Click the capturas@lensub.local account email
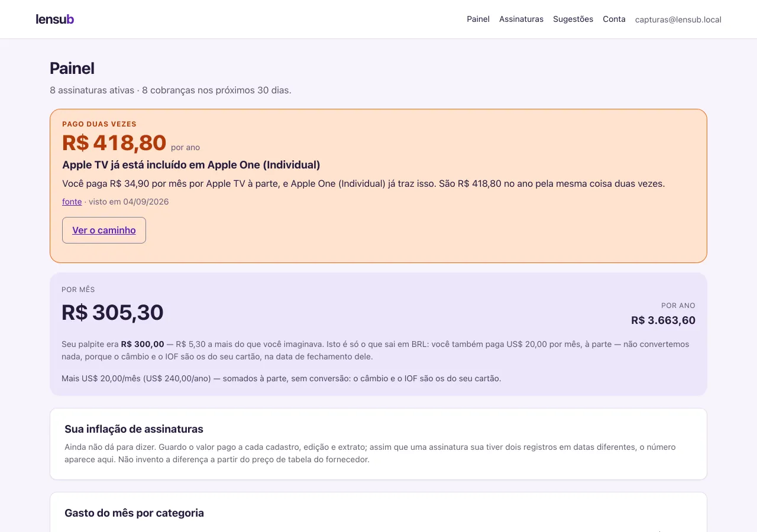This screenshot has height=532, width=757. pos(678,20)
